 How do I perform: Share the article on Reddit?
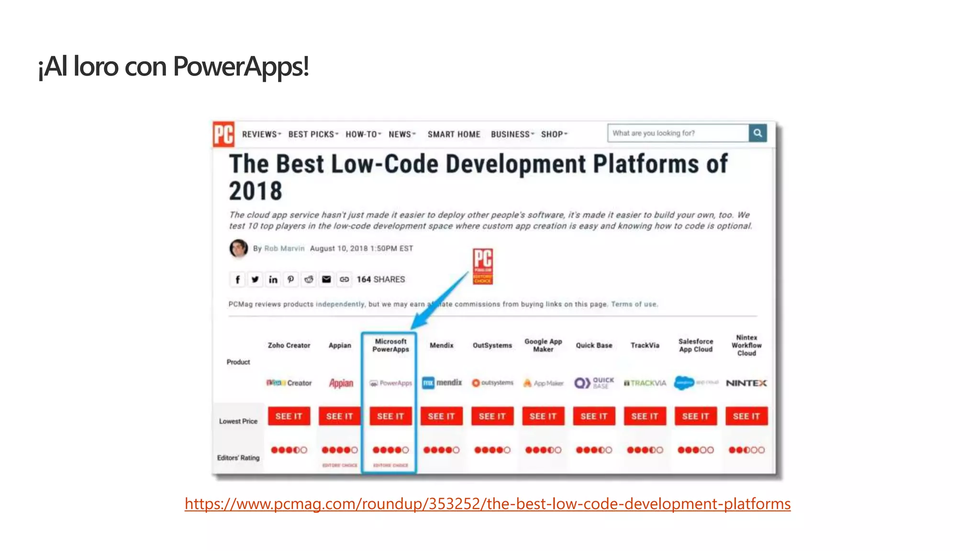309,279
